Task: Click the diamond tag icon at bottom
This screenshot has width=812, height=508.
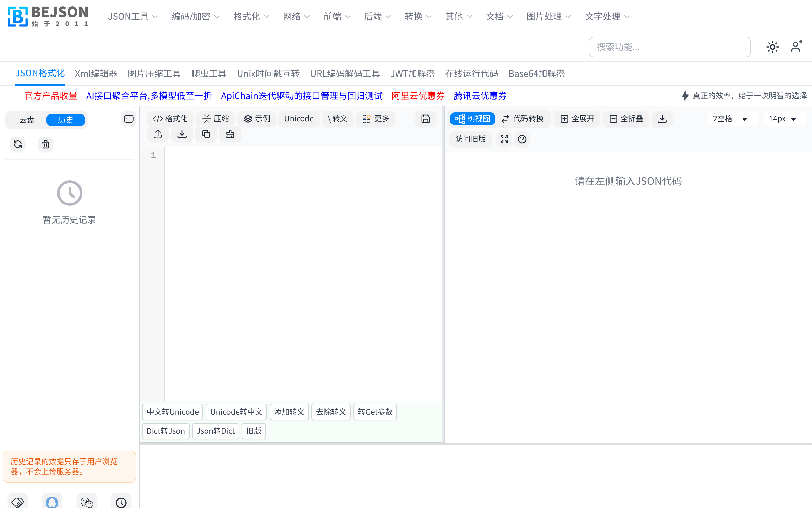Action: pos(17,502)
